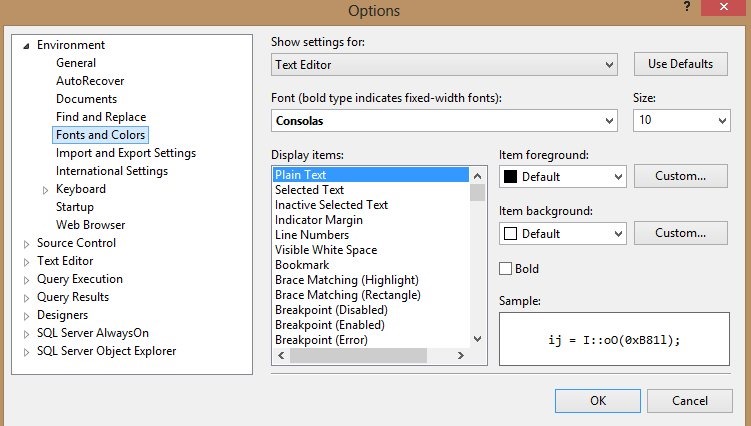The width and height of the screenshot is (751, 426).
Task: Choose Brace Matching (Highlight) display item
Action: (x=346, y=280)
